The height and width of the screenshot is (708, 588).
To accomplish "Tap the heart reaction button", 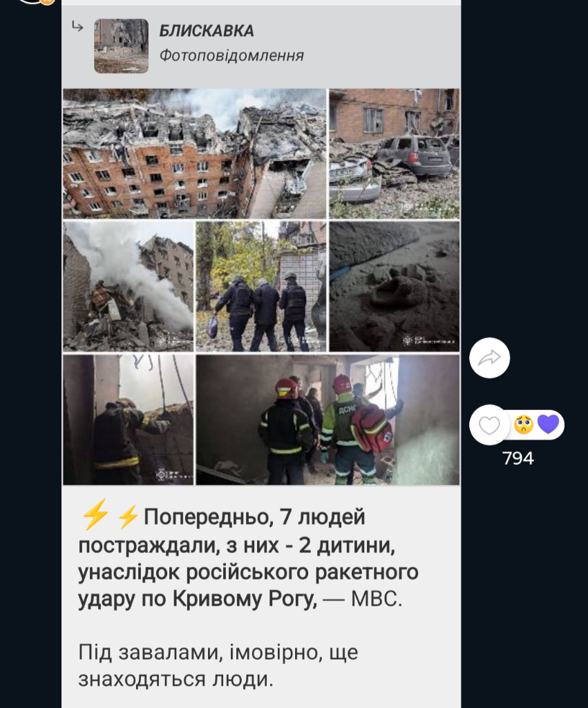I will point(489,425).
